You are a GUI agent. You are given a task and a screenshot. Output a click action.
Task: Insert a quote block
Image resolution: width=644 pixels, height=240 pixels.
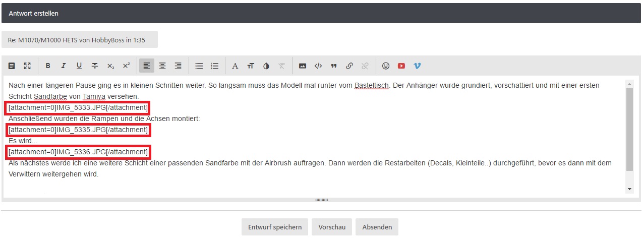334,66
